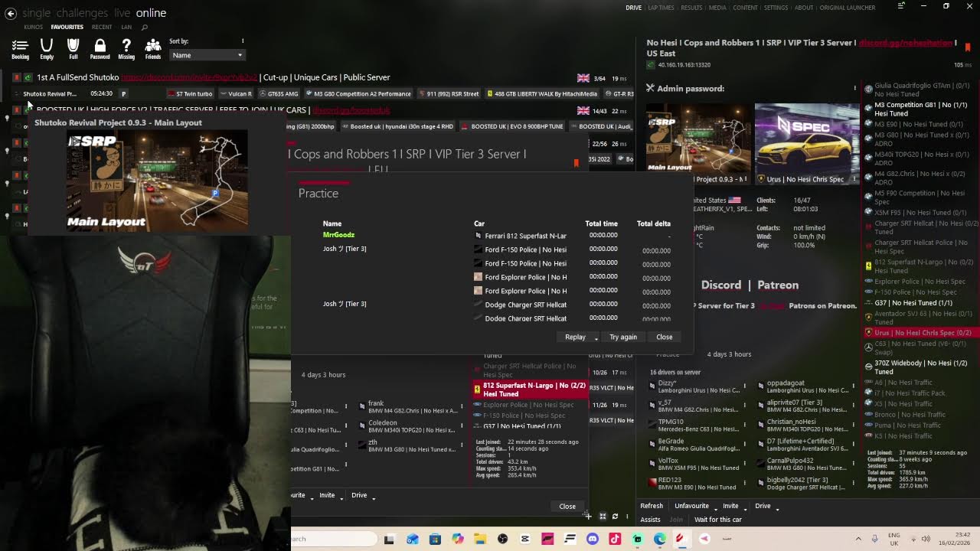Image resolution: width=980 pixels, height=551 pixels.
Task: Close the Practice results dialog
Action: point(664,337)
